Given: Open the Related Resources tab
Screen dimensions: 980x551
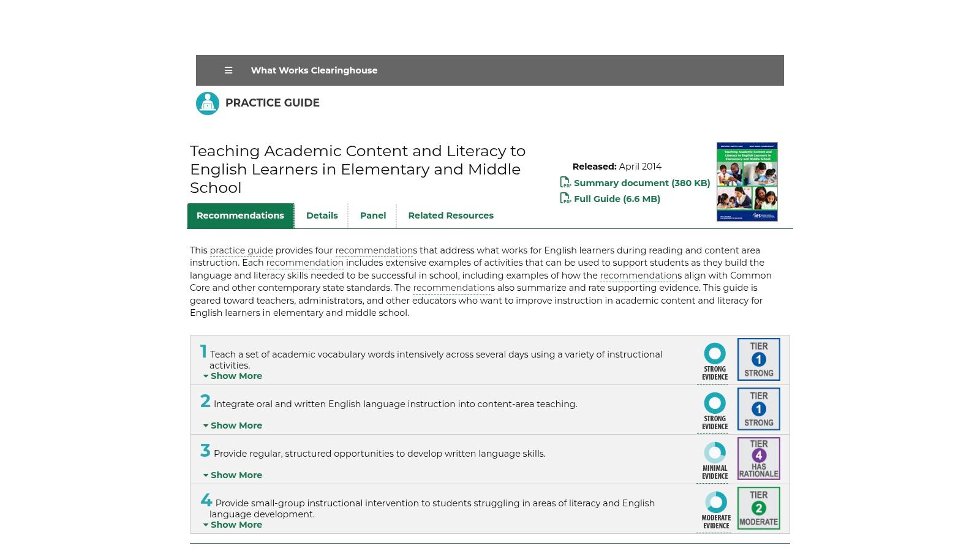Looking at the screenshot, I should pyautogui.click(x=451, y=216).
